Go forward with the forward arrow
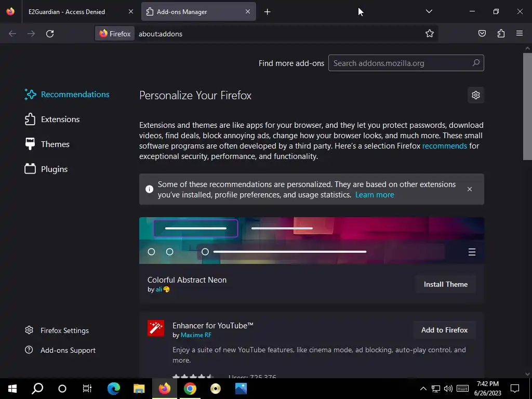 (x=31, y=34)
